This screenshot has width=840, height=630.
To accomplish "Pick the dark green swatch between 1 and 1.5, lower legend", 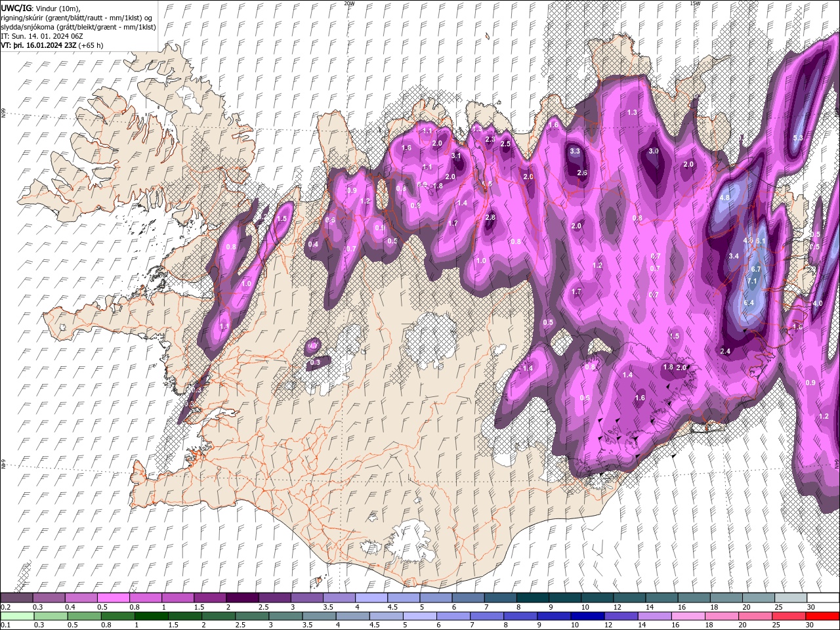I will pyautogui.click(x=151, y=616).
